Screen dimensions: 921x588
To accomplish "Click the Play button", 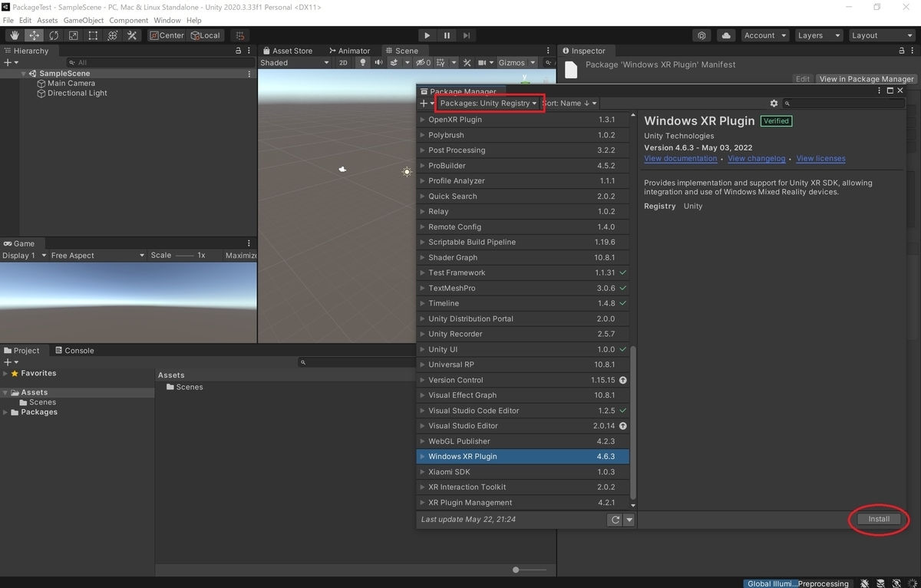I will 427,35.
